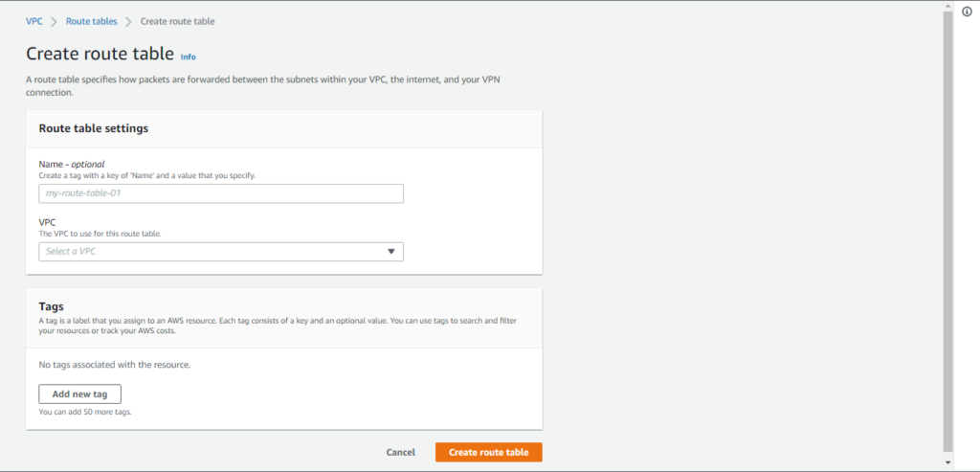Click the Add new tag button
This screenshot has height=472, width=980.
80,394
